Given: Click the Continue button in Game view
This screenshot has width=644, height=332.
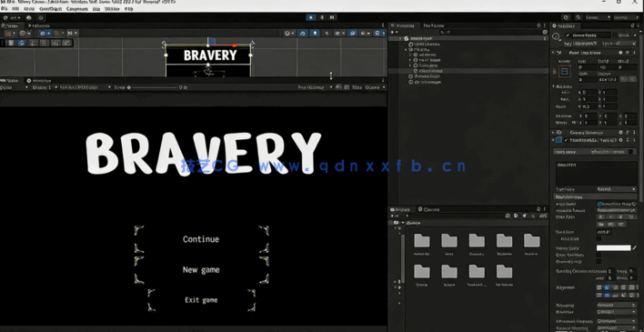Looking at the screenshot, I should click(201, 239).
